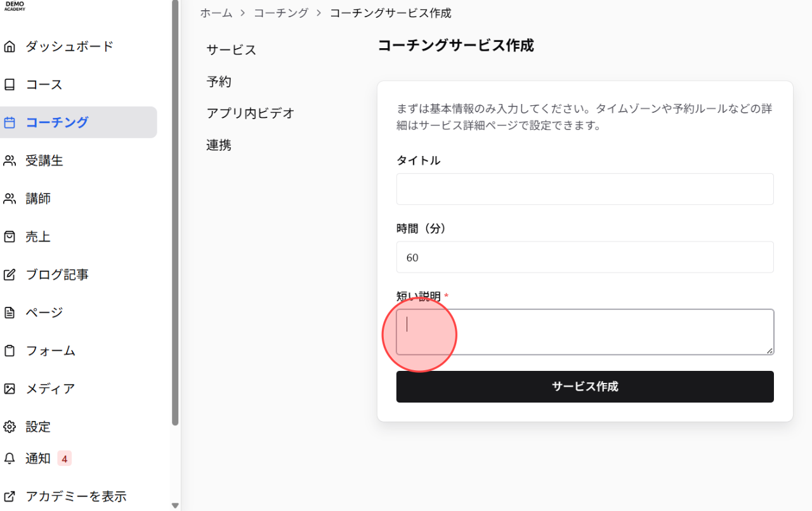
Task: Click the people icon beside 講師
Action: click(10, 198)
